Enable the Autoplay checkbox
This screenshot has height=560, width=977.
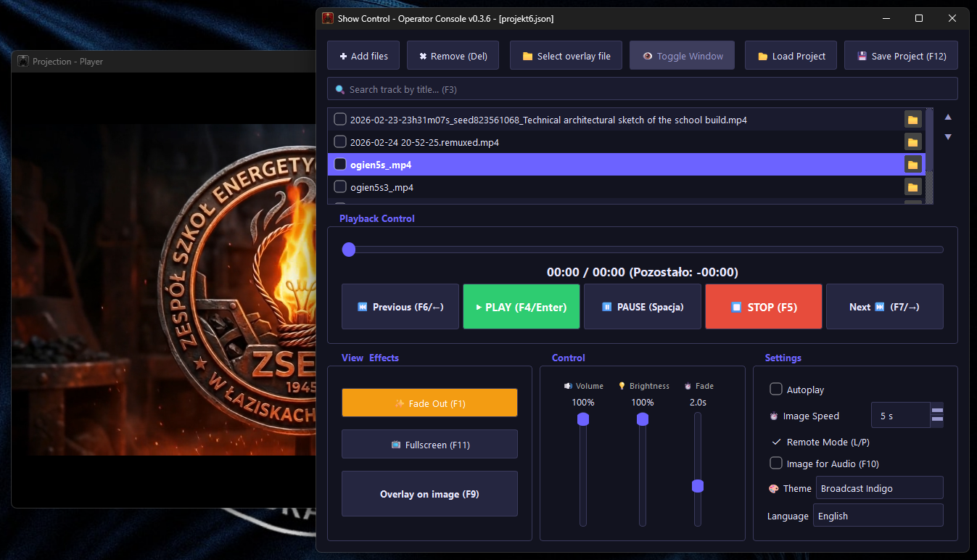click(x=776, y=390)
